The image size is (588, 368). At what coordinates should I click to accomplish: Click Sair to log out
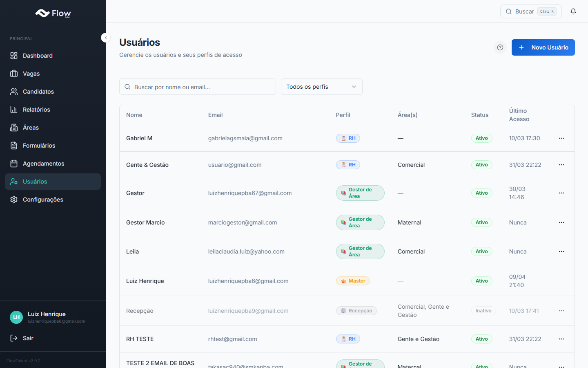28,338
